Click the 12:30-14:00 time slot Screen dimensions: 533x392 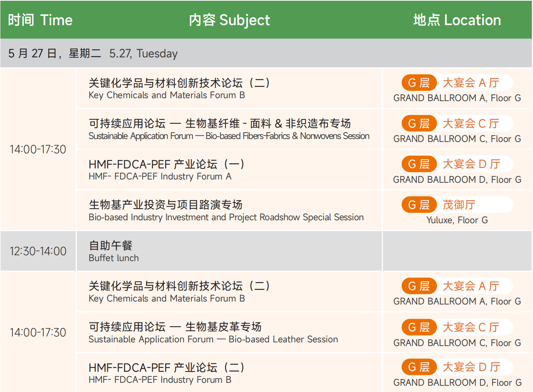[38, 251]
